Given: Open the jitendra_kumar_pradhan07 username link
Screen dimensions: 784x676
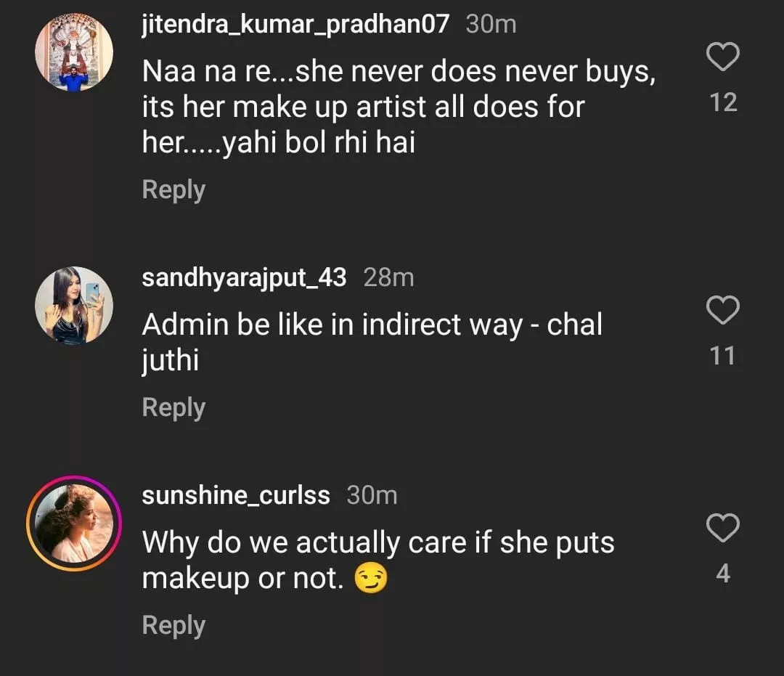Looking at the screenshot, I should point(295,24).
